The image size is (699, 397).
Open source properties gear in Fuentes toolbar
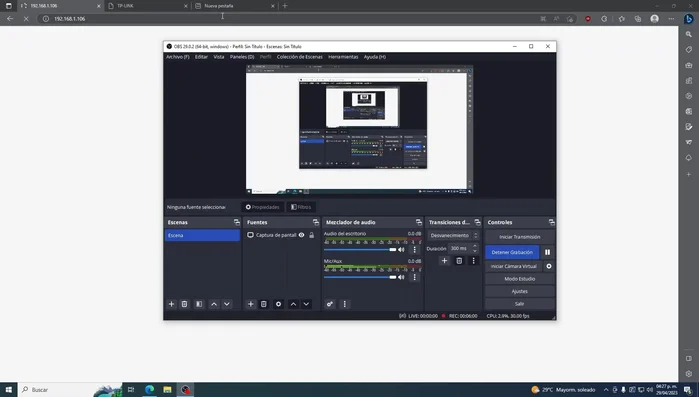pyautogui.click(x=278, y=304)
